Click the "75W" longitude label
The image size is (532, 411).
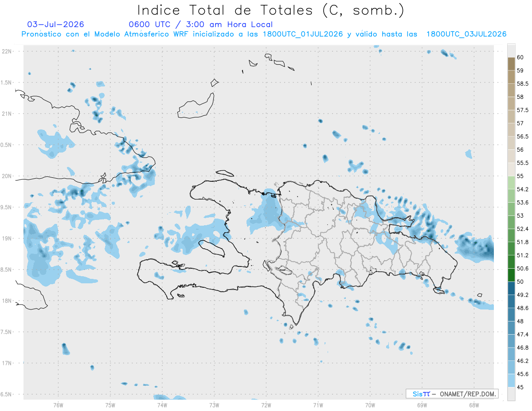pos(110,405)
